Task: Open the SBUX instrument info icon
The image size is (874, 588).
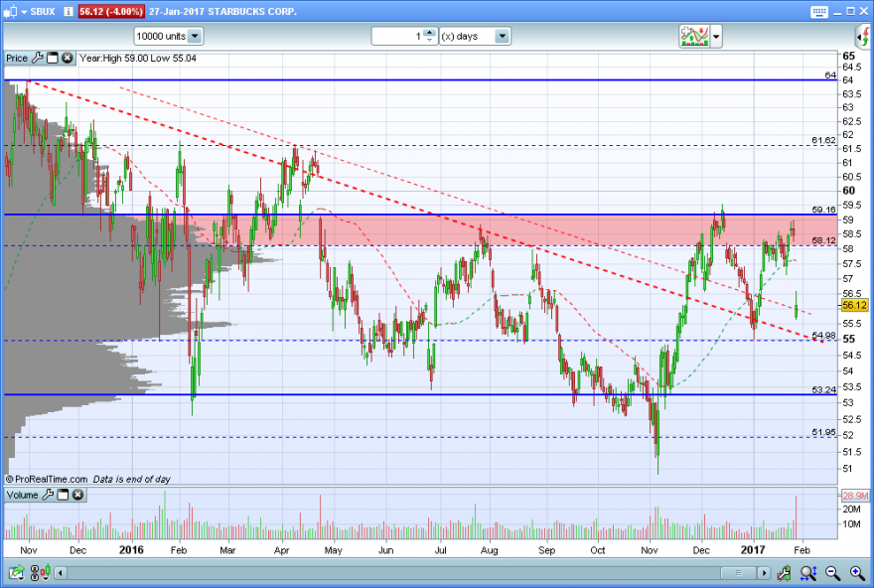Action: (68, 11)
